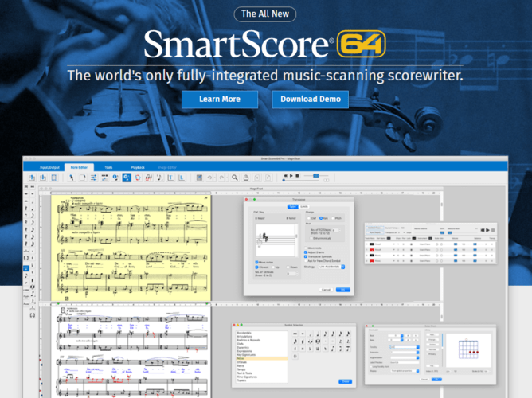Select the highlighted Notes category
This screenshot has width=532, height=398.
click(261, 358)
